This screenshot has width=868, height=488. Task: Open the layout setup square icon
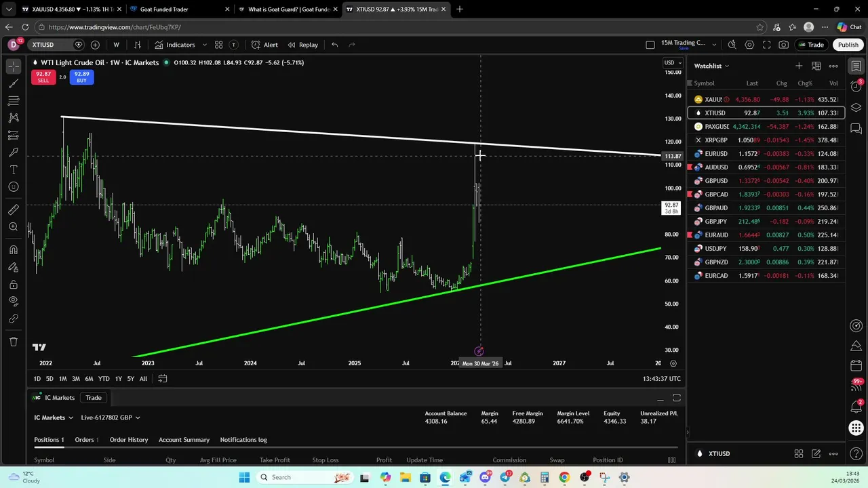tap(650, 45)
